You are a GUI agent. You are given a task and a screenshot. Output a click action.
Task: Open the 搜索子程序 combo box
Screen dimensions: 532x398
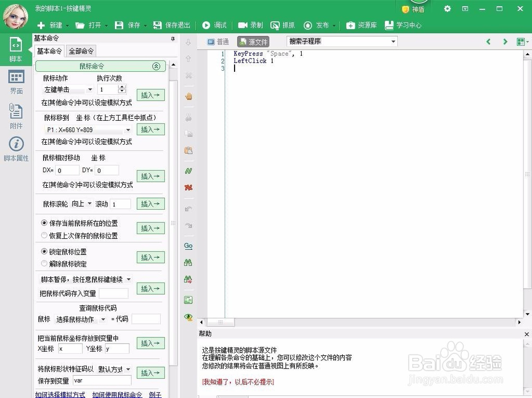(x=342, y=42)
